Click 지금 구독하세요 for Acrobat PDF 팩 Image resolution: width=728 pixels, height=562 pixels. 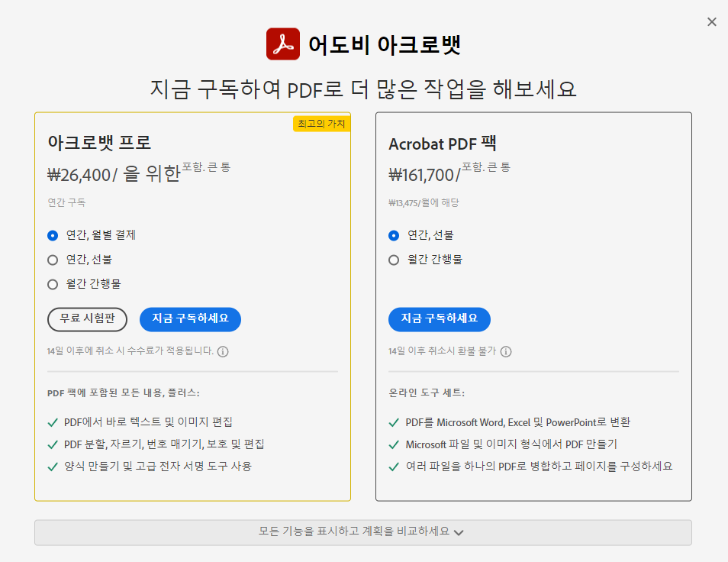click(x=440, y=319)
